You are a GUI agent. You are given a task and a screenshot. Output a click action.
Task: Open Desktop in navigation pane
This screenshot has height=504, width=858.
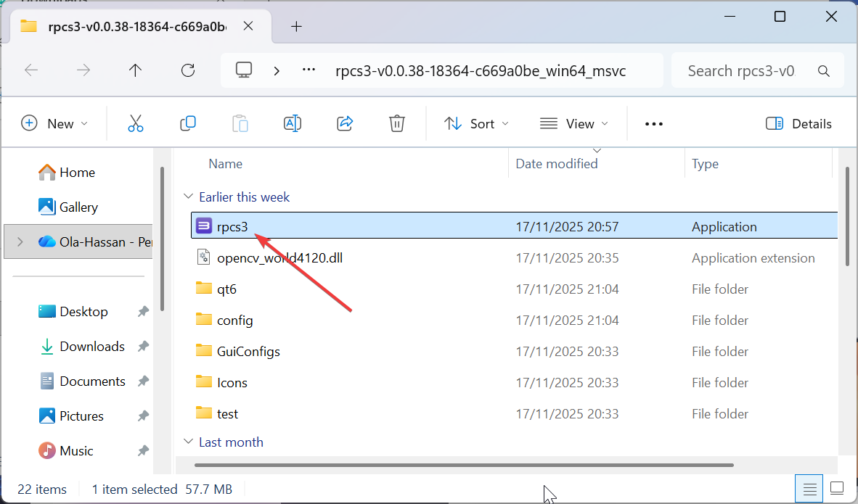click(73, 312)
